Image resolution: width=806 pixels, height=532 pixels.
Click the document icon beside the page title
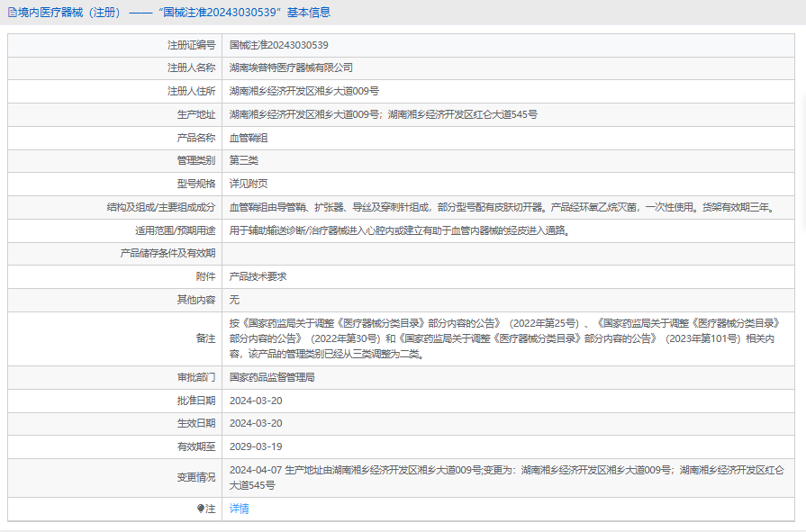coord(13,13)
